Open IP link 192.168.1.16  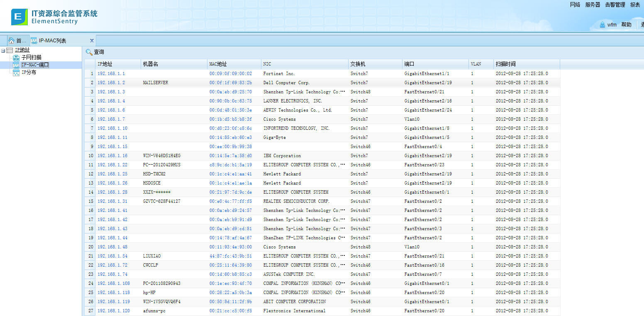click(112, 156)
